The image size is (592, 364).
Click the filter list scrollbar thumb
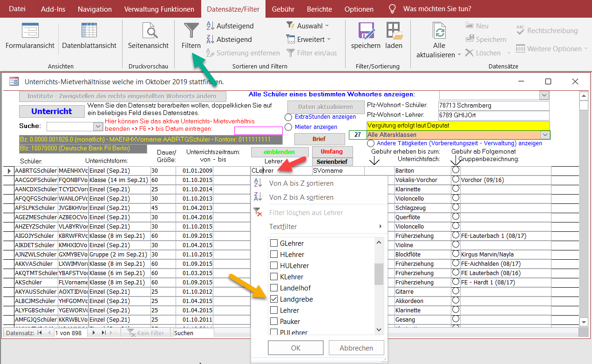click(x=379, y=274)
